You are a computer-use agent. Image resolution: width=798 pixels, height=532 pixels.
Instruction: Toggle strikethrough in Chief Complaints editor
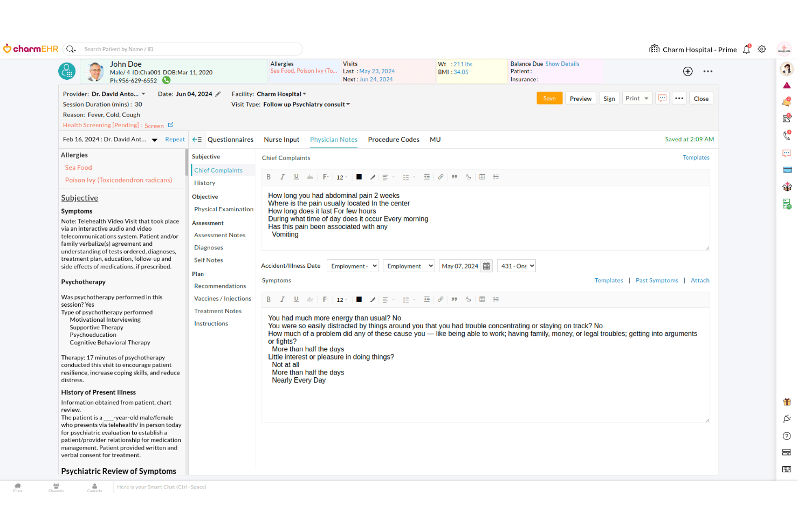pos(310,177)
